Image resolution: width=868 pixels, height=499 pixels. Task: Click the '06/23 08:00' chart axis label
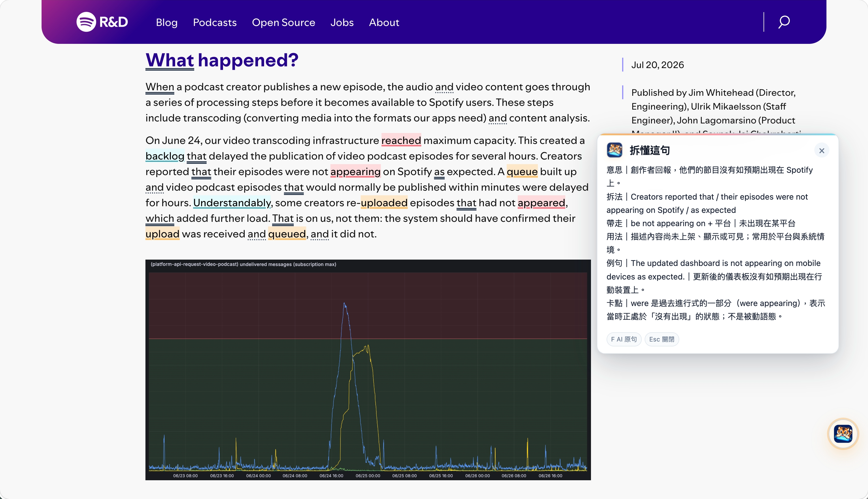click(x=185, y=476)
